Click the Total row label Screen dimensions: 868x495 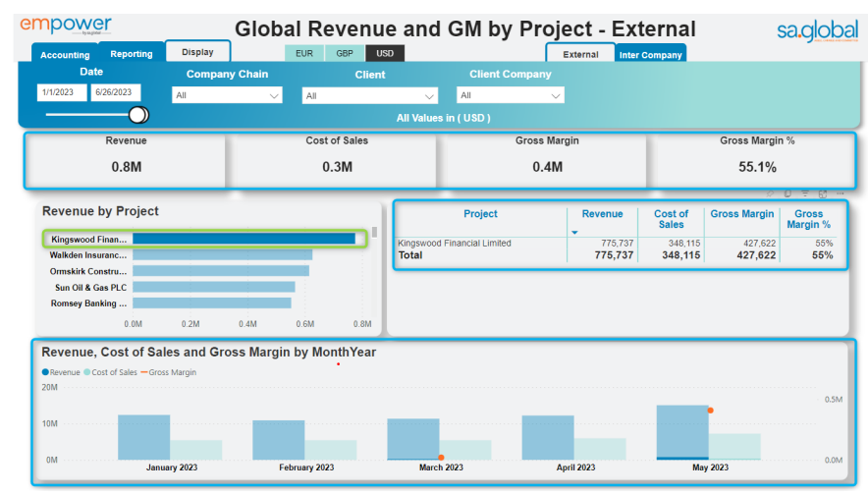point(410,255)
